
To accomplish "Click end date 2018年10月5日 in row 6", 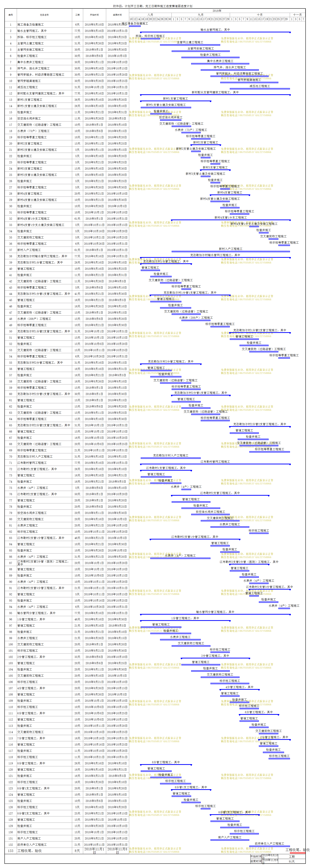I will pos(117,56).
